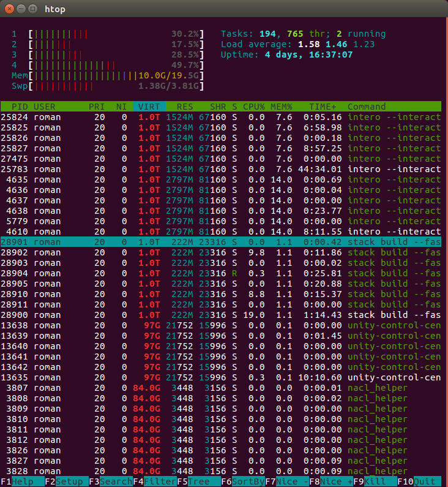Click the Swp usage bar 1.38G/3.81G
Image resolution: width=448 pixels, height=487 pixels.
[x=108, y=86]
